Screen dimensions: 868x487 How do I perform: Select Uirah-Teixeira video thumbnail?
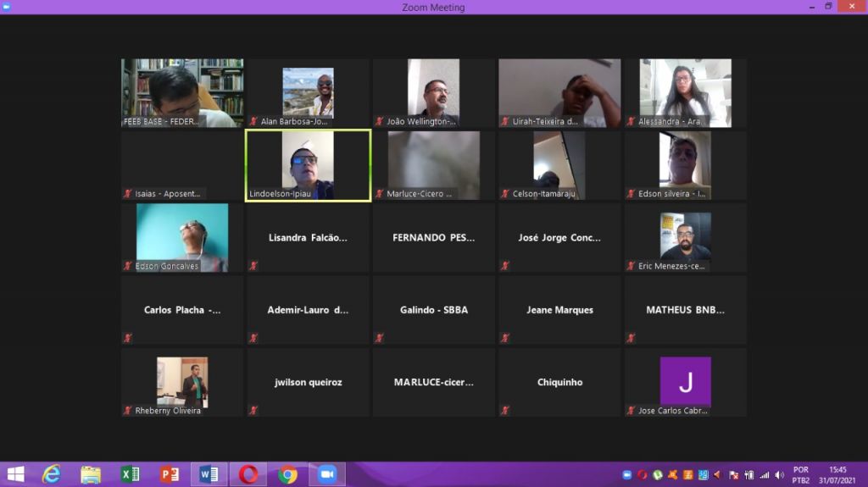coord(559,93)
